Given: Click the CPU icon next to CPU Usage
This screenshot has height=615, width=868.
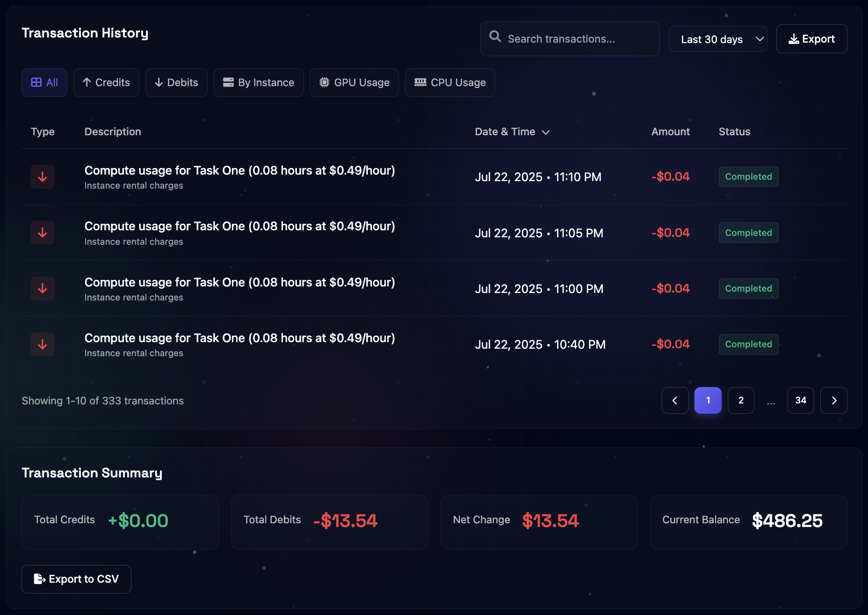Looking at the screenshot, I should (x=420, y=82).
